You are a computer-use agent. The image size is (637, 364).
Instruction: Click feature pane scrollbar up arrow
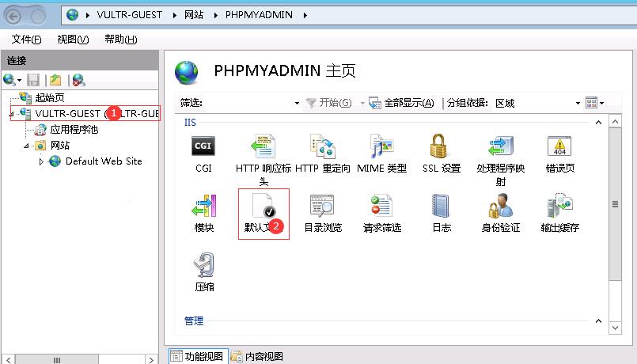pyautogui.click(x=615, y=122)
